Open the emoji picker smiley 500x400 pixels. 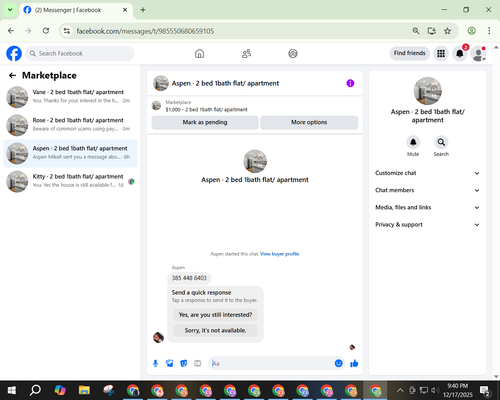[338, 363]
